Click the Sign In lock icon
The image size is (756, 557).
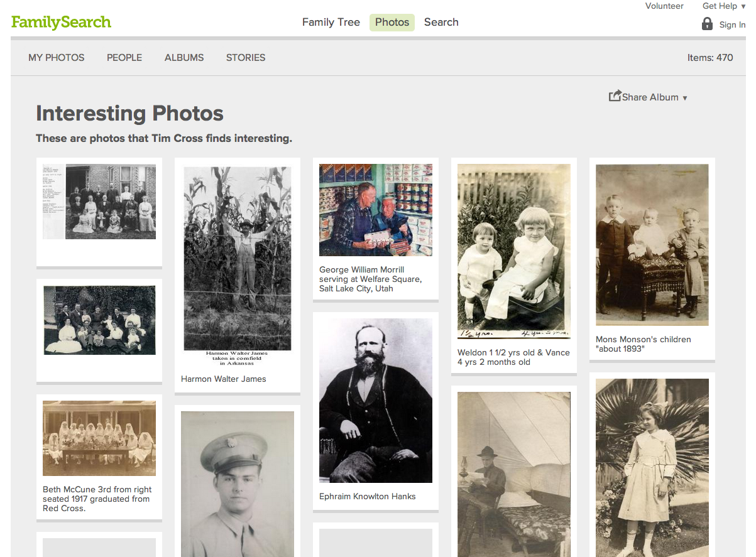pyautogui.click(x=707, y=24)
